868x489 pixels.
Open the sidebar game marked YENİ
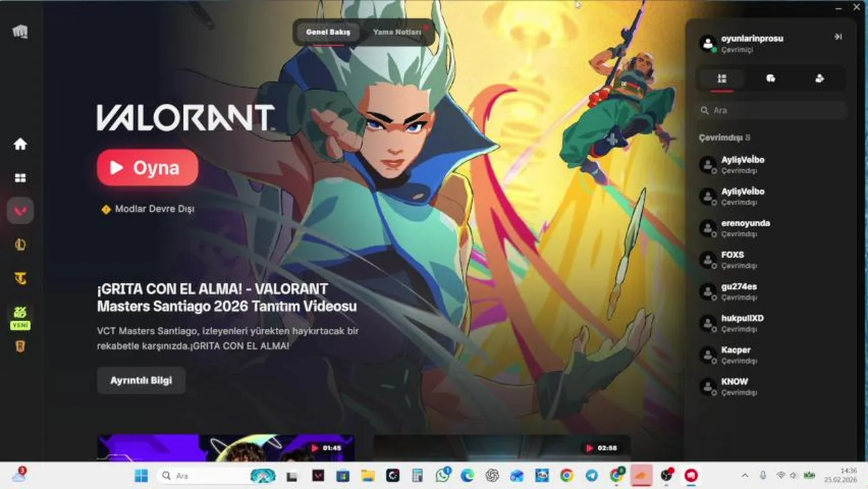coord(20,316)
